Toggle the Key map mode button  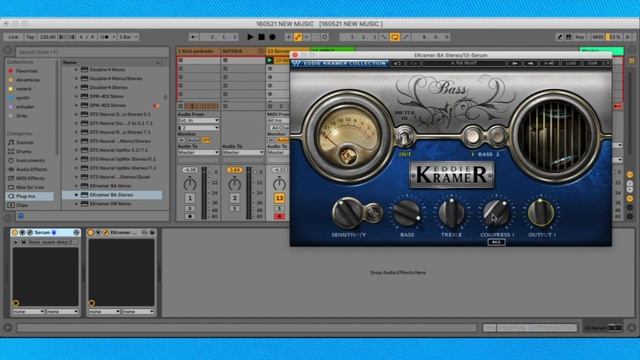click(579, 37)
